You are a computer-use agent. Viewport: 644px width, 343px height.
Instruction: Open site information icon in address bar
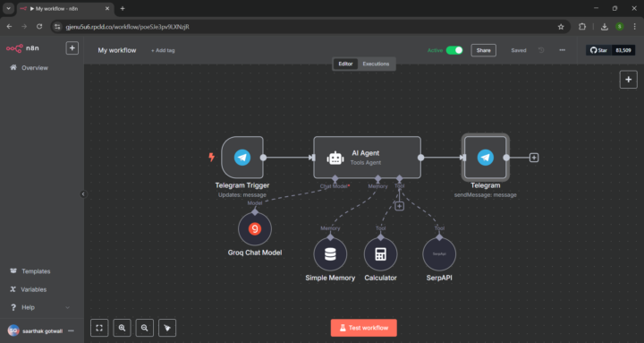click(x=57, y=27)
